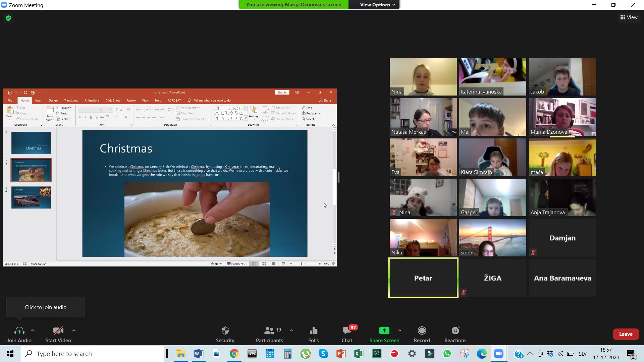This screenshot has width=644, height=362.
Task: Open the arrow next to Participants
Action: [291, 330]
